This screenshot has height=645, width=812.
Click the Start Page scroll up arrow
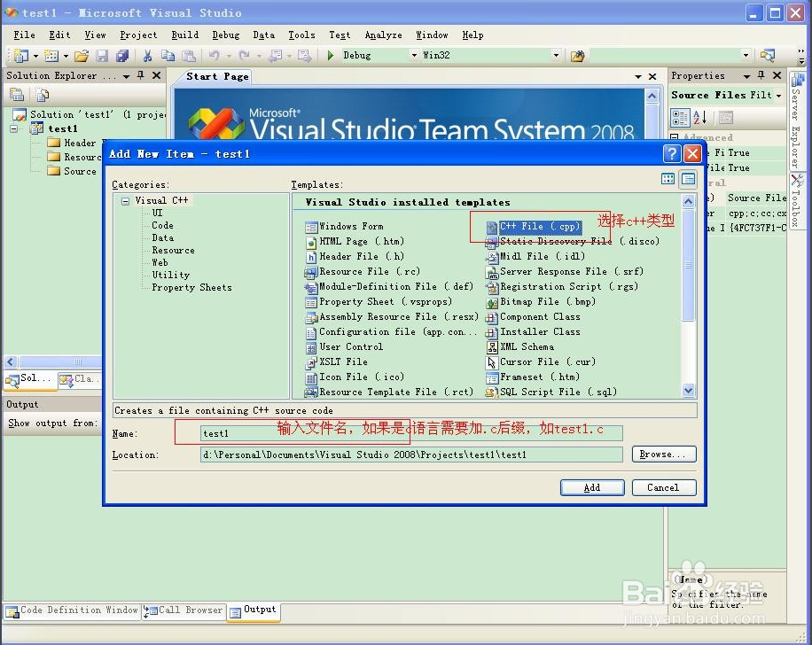[x=652, y=96]
